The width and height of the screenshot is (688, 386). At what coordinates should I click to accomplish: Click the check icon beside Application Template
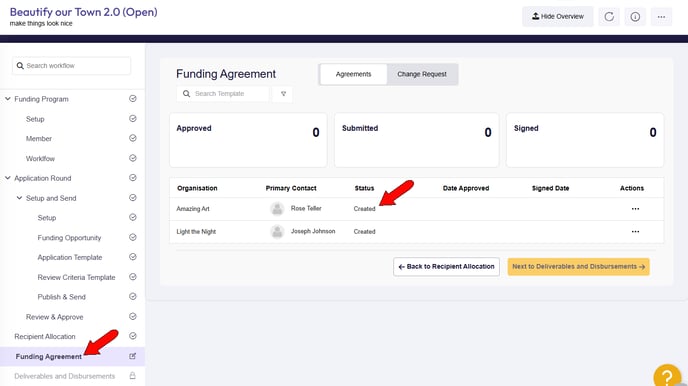pyautogui.click(x=133, y=257)
